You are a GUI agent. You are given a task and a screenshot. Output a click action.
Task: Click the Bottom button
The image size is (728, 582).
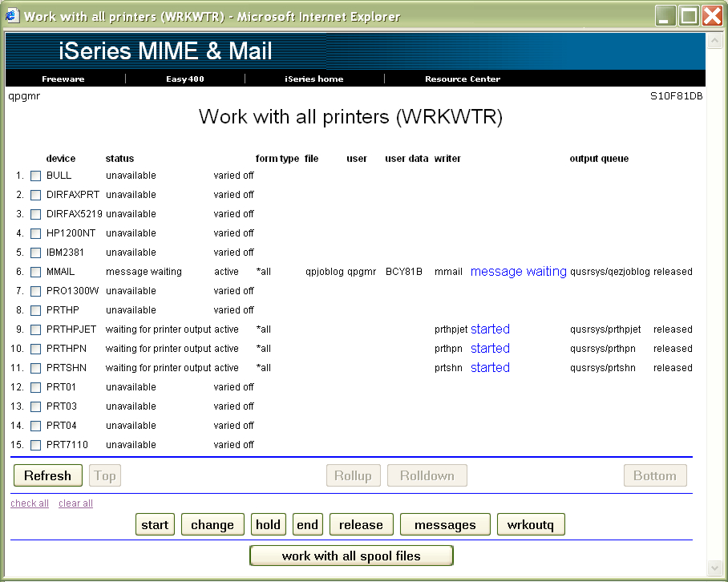pyautogui.click(x=655, y=475)
